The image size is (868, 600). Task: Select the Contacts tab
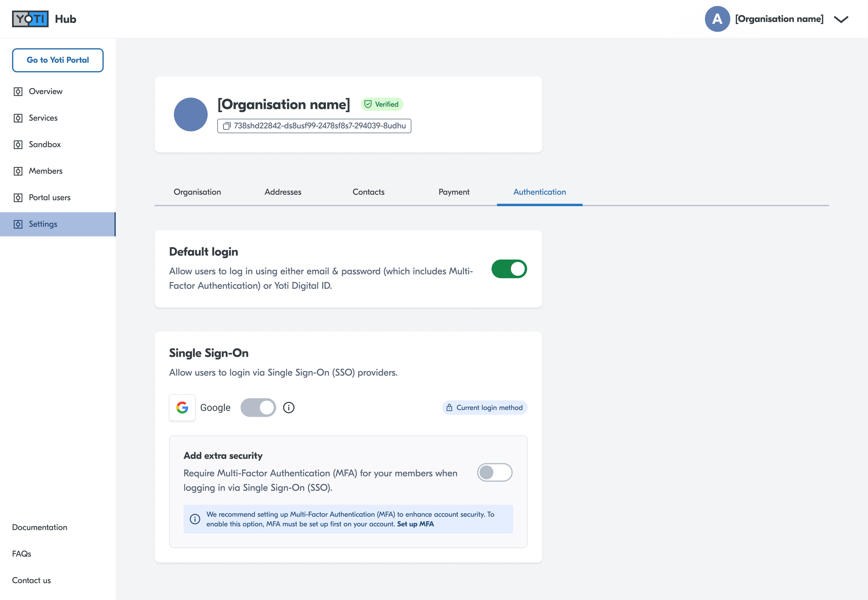(368, 192)
